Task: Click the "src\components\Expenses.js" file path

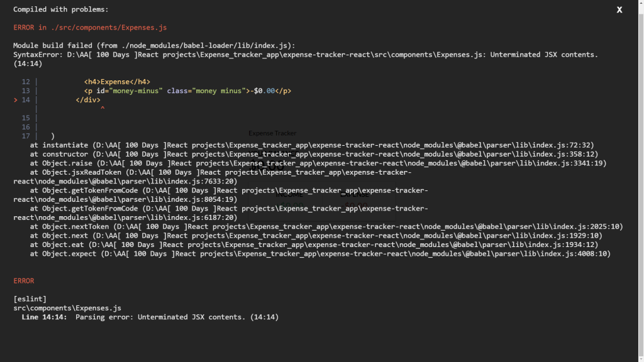Action: coord(67,308)
